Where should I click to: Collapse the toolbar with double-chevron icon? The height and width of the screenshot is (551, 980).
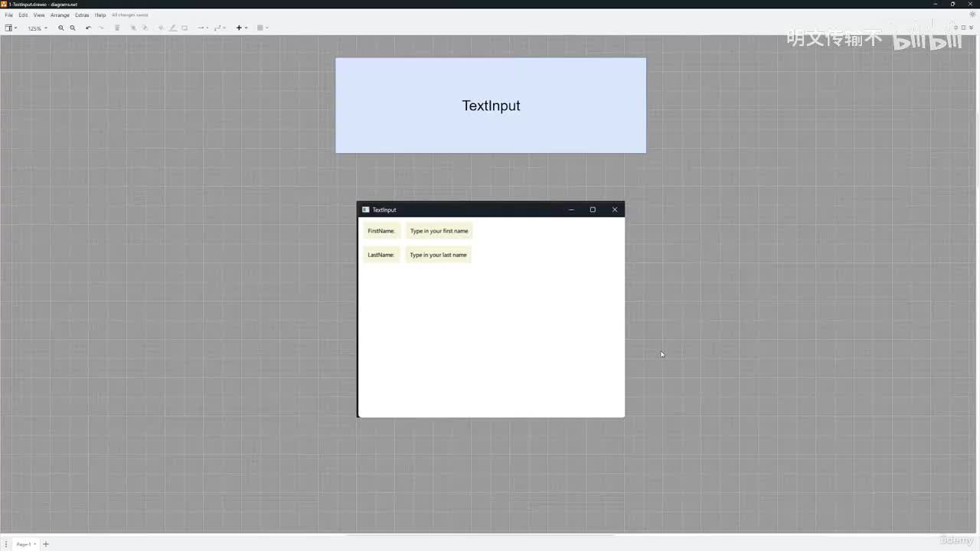(972, 28)
